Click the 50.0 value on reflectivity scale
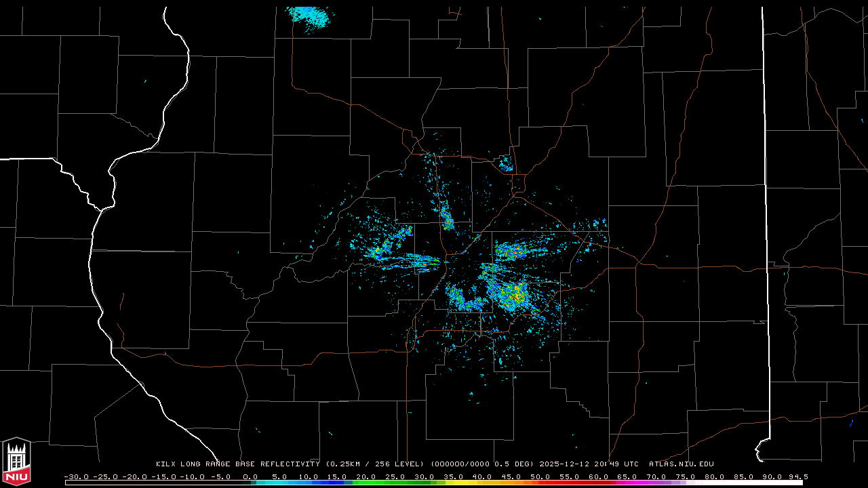The height and width of the screenshot is (488, 868). (x=540, y=476)
